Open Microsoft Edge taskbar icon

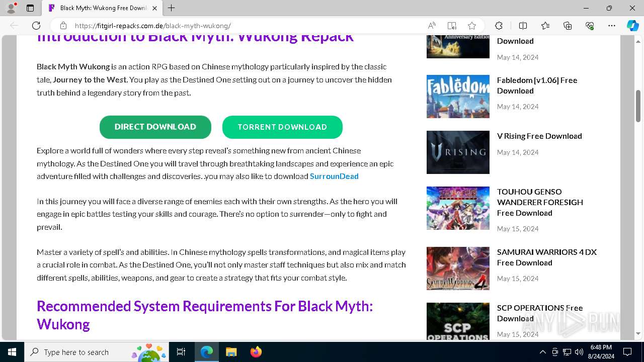pyautogui.click(x=207, y=352)
